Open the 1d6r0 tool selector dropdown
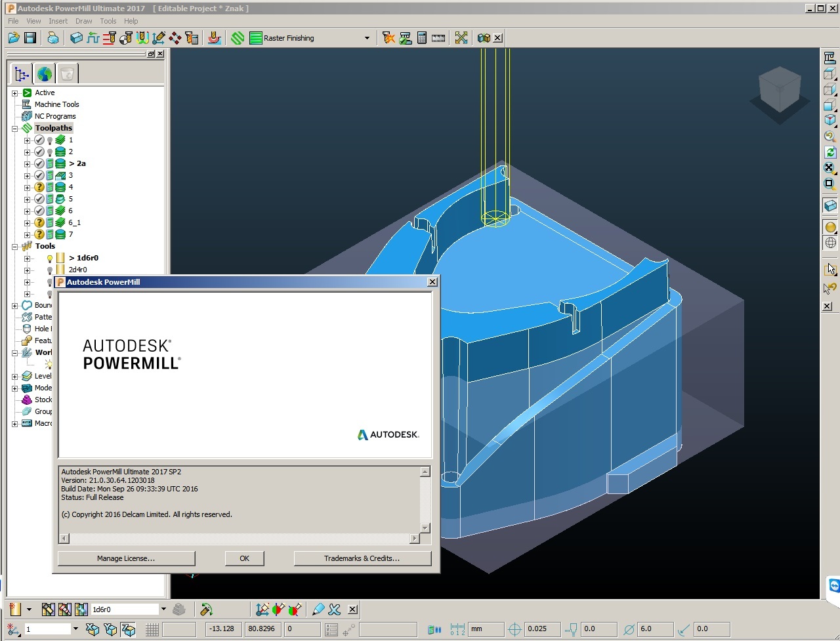The width and height of the screenshot is (840, 641). tap(163, 610)
